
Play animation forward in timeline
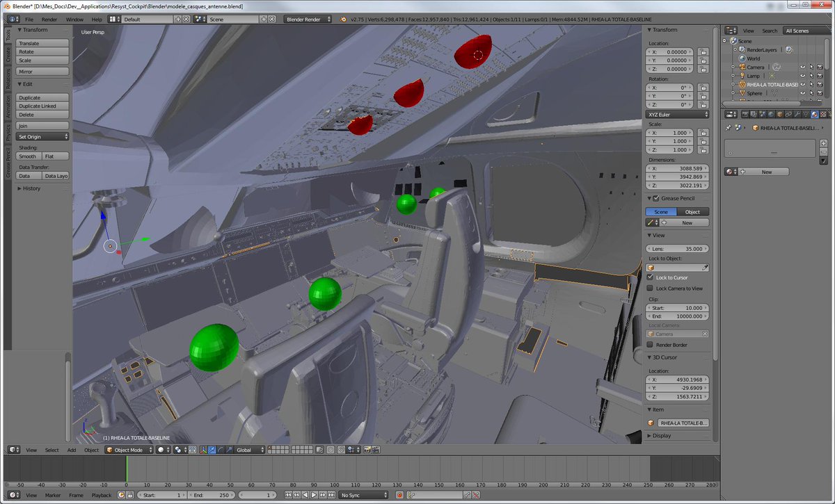(x=314, y=495)
